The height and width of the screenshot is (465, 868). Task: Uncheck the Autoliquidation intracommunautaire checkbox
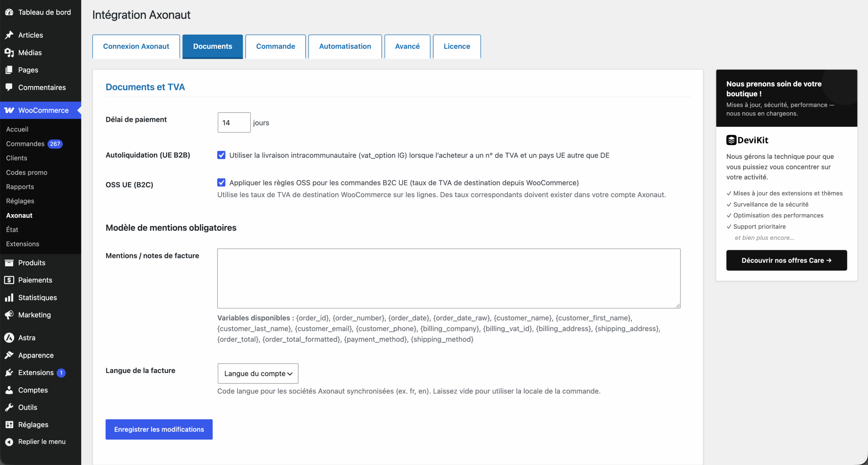(221, 155)
